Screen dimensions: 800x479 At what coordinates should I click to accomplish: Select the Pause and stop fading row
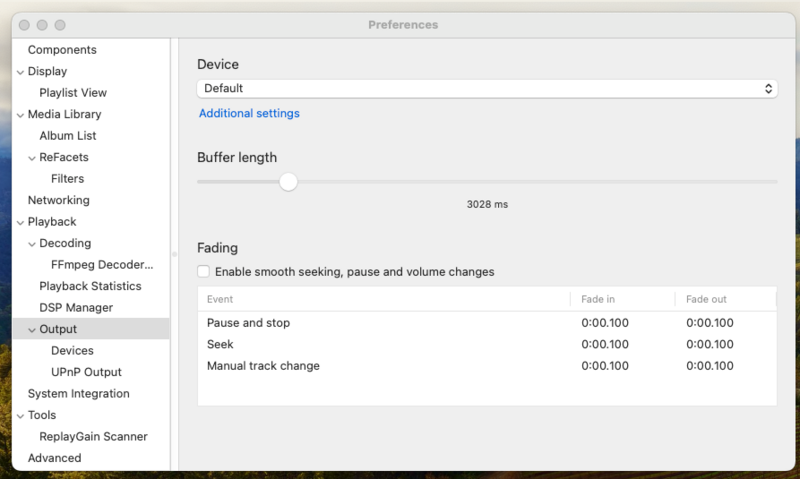click(248, 323)
